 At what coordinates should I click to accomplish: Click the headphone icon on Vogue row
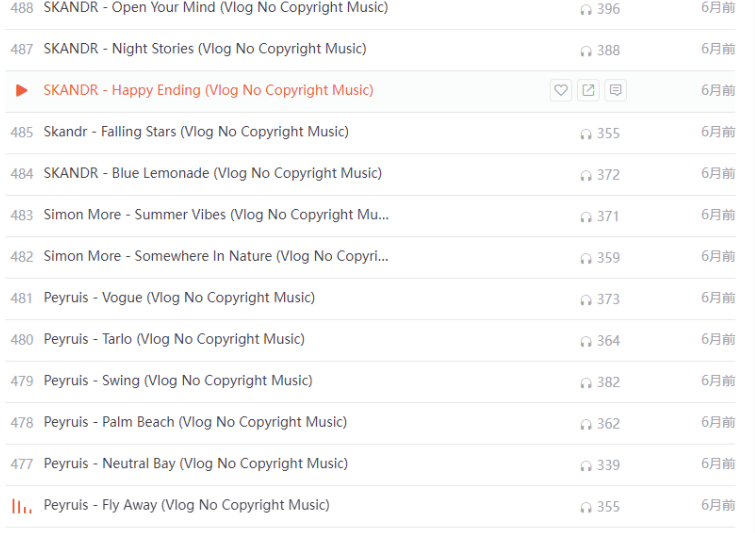586,300
